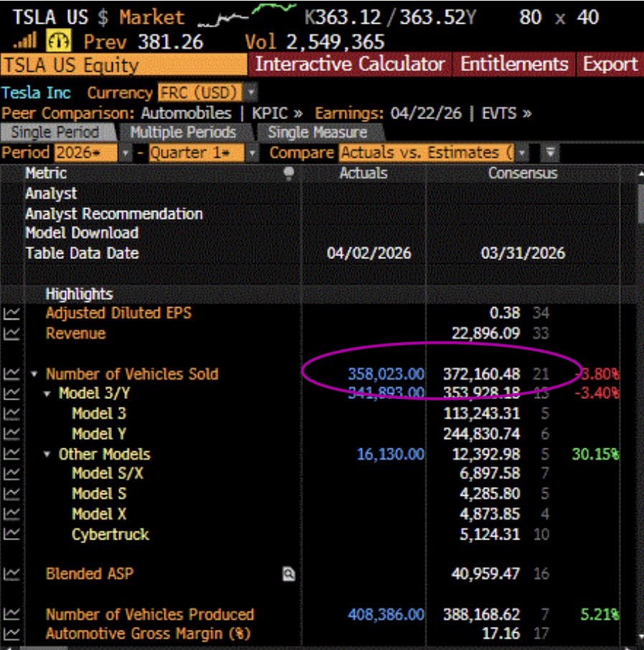Click the Blended ASP consensus 40,959.47
The width and height of the screenshot is (644, 650).
[485, 574]
